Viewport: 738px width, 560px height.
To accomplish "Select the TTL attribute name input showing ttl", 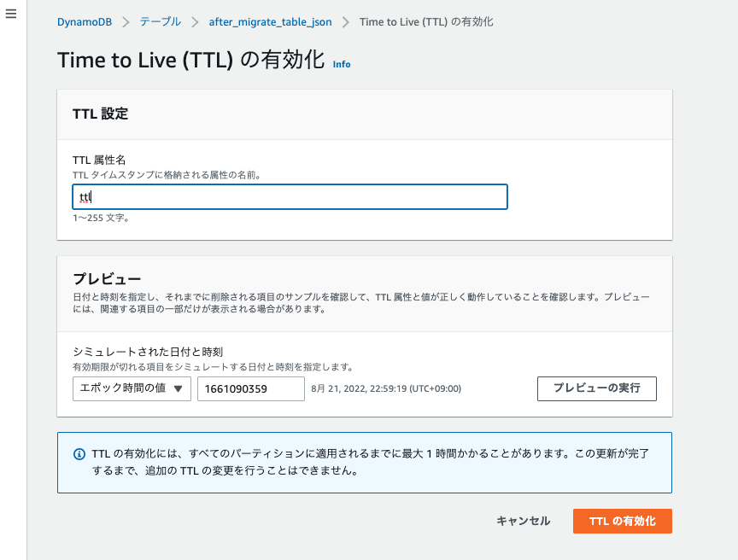I will click(290, 196).
